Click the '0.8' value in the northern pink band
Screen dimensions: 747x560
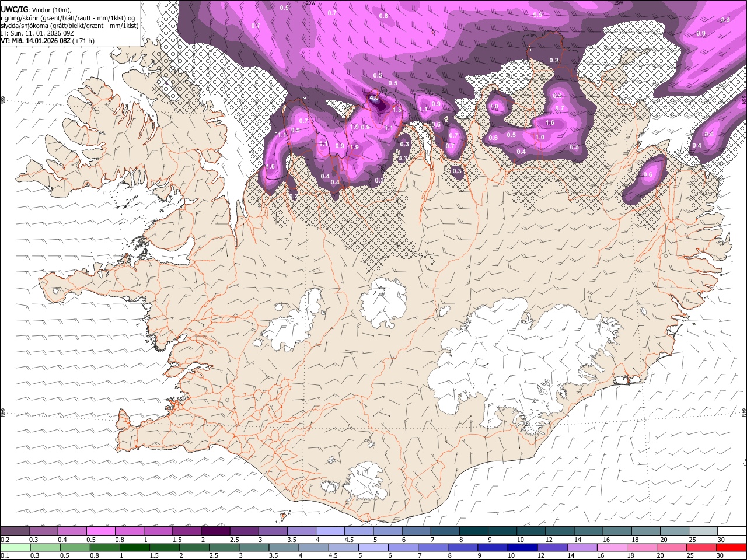pos(383,16)
